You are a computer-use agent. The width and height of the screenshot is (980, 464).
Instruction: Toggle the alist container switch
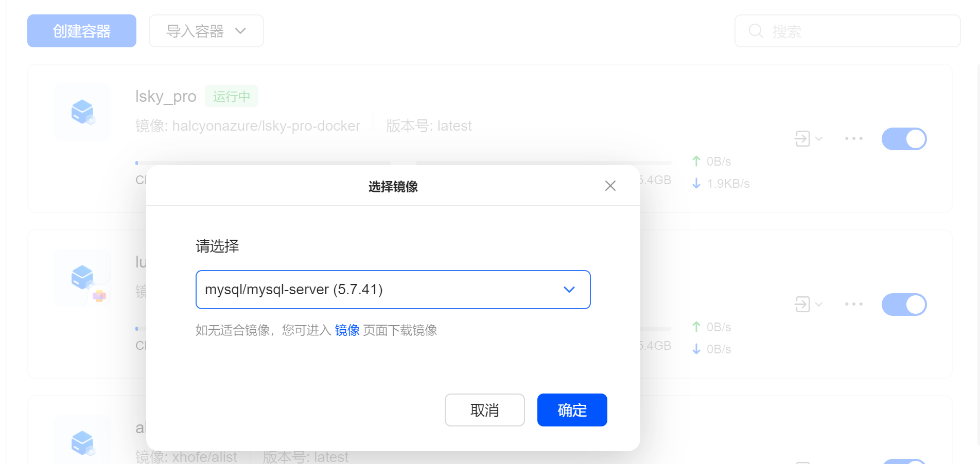pyautogui.click(x=904, y=461)
